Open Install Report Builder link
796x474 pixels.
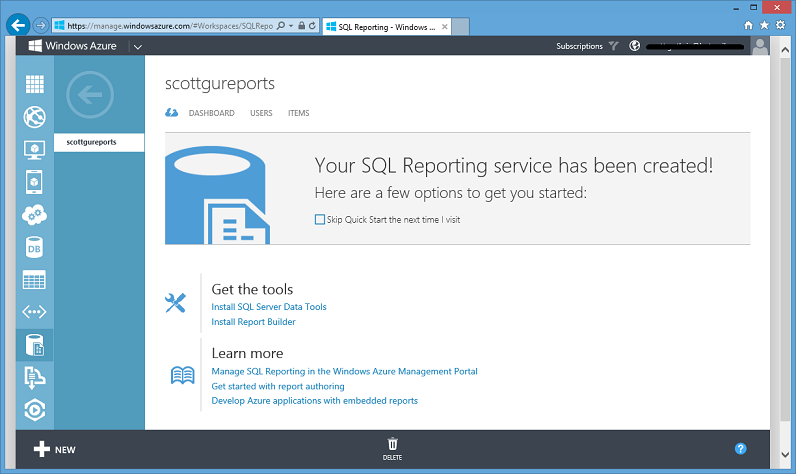pos(253,322)
